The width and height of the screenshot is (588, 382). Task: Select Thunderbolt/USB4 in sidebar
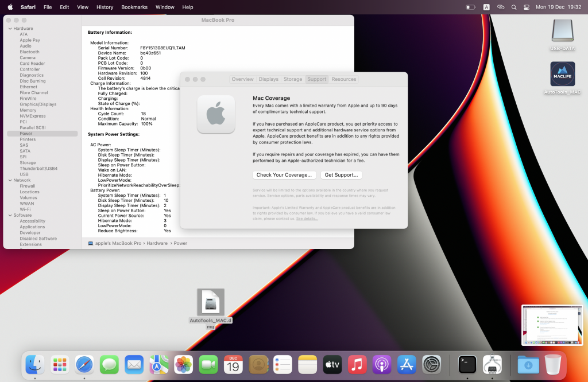38,169
